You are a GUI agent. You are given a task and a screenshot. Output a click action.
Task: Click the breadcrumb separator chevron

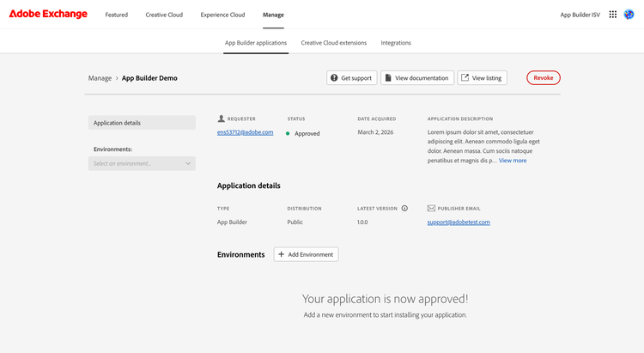(x=117, y=78)
